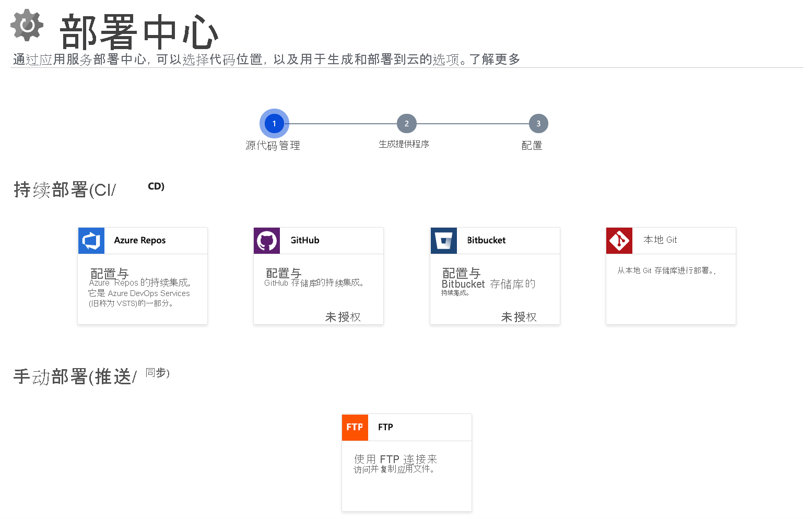Image resolution: width=812 pixels, height=519 pixels.
Task: Select the orange FTP icon
Action: tap(355, 427)
